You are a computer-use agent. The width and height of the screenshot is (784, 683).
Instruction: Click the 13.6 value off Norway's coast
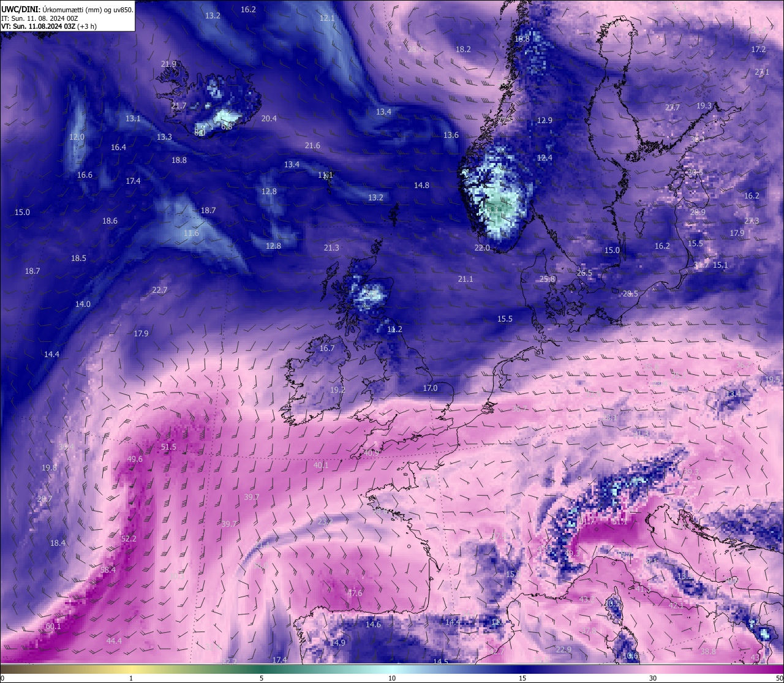pyautogui.click(x=451, y=135)
